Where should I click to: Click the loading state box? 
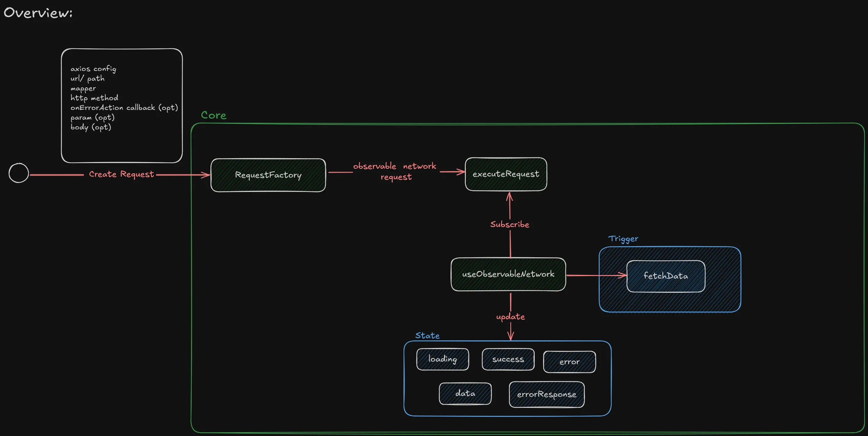tap(443, 359)
